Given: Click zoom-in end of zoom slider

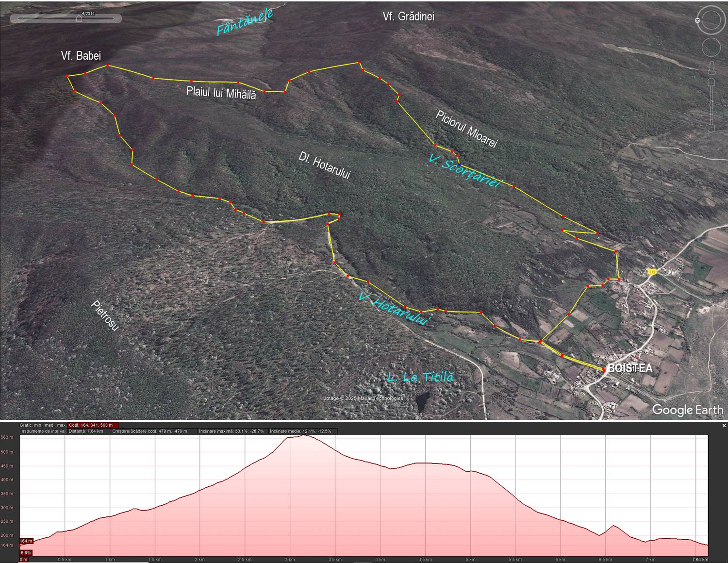Looking at the screenshot, I should click(711, 81).
